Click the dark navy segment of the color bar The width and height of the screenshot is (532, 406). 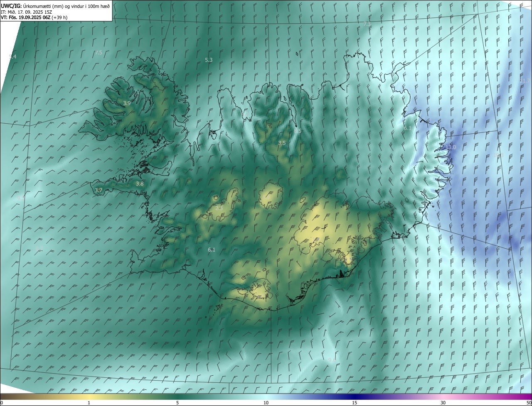point(355,396)
